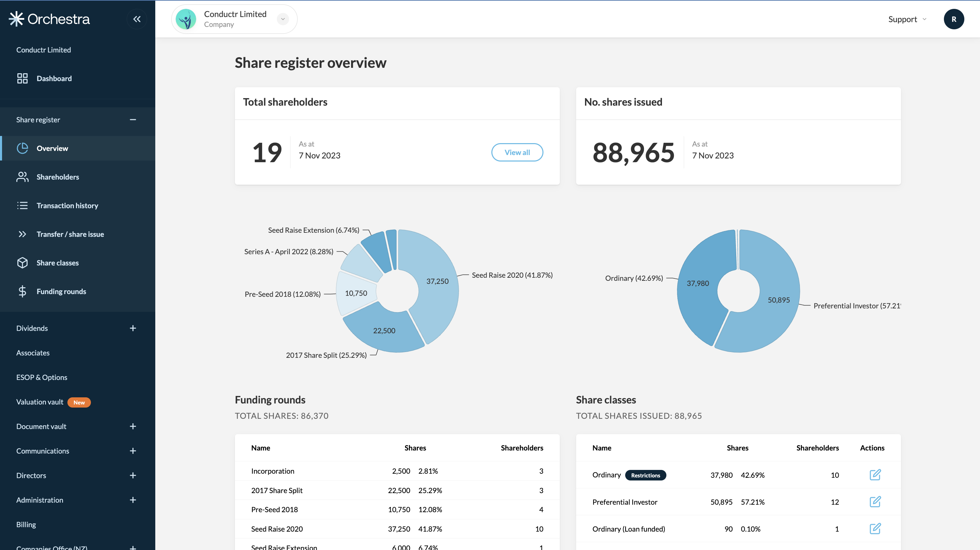Image resolution: width=980 pixels, height=550 pixels.
Task: Click the View all shareholders button
Action: [517, 152]
